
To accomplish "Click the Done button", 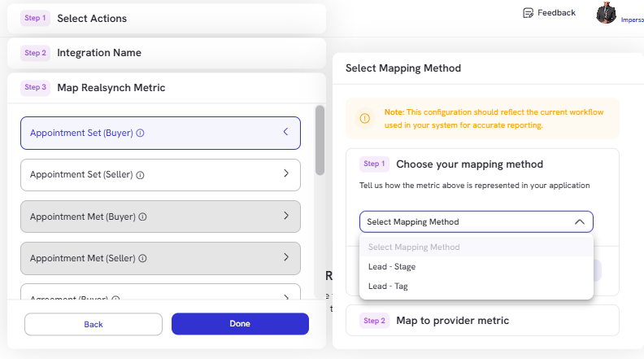I will click(x=240, y=324).
